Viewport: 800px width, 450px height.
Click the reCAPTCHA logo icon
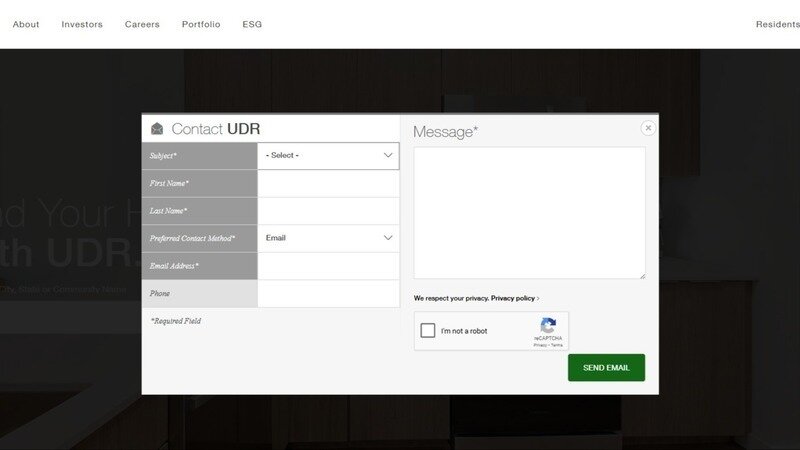(548, 326)
